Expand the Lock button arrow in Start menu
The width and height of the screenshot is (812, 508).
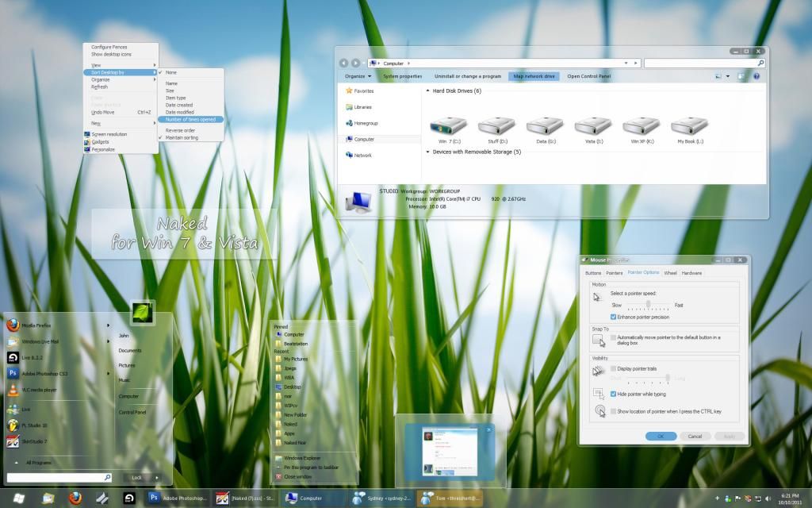[157, 477]
